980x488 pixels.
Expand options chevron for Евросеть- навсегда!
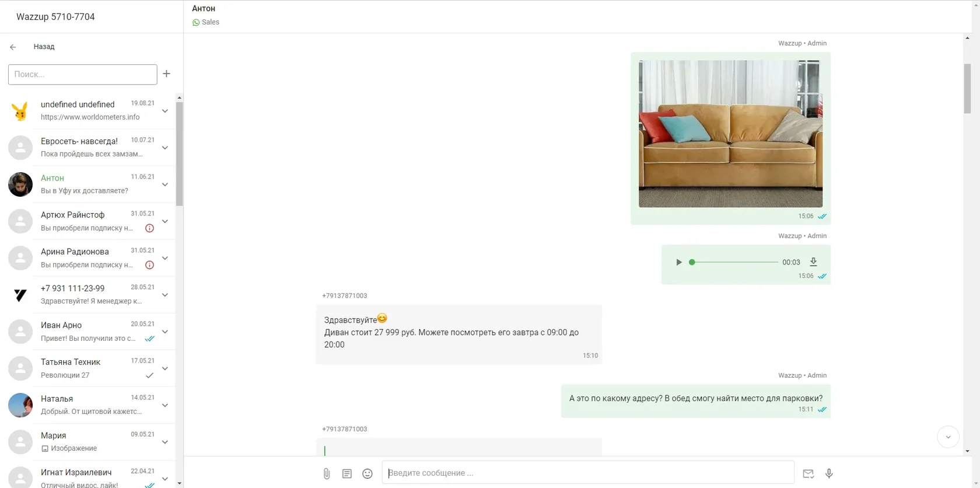165,148
